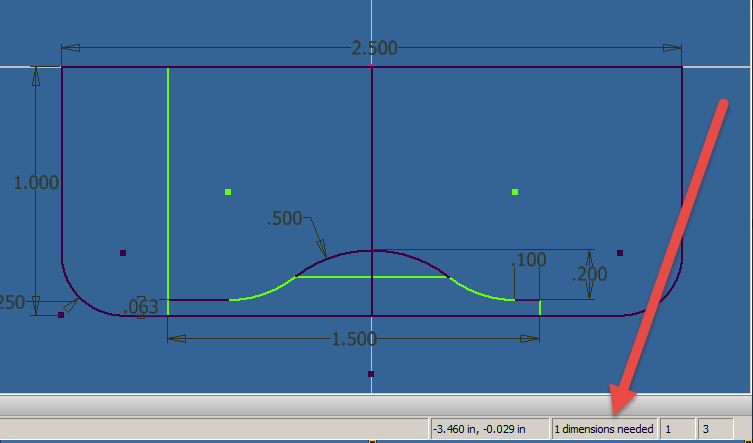Select the 2.500 width dimension
The width and height of the screenshot is (753, 443).
pos(374,48)
